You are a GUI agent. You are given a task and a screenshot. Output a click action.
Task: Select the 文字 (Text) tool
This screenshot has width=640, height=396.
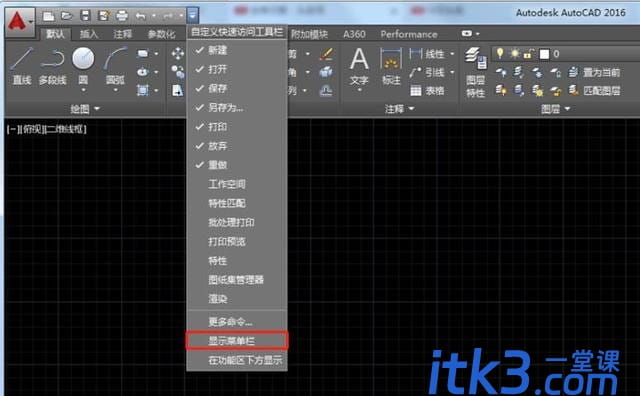pyautogui.click(x=359, y=66)
